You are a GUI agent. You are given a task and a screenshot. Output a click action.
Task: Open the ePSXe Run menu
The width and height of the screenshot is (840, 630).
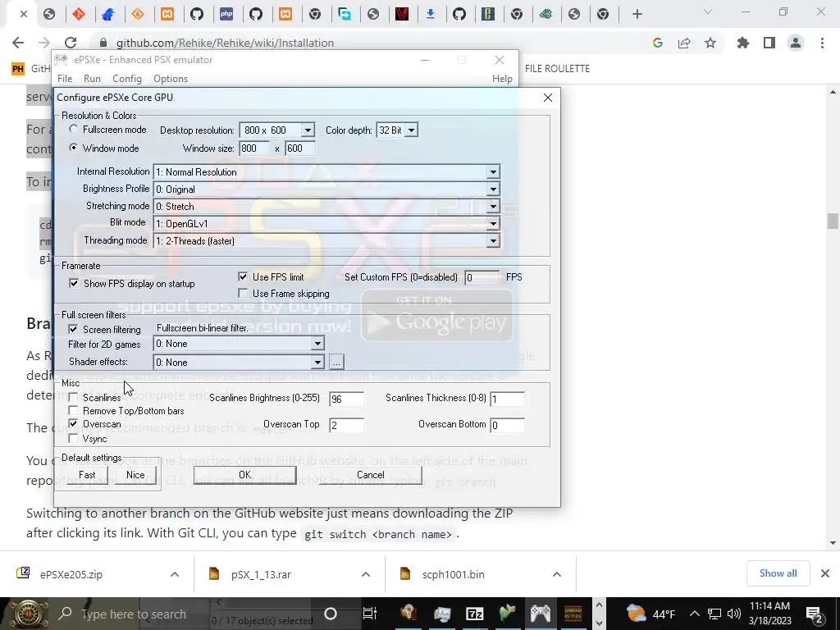pos(92,78)
